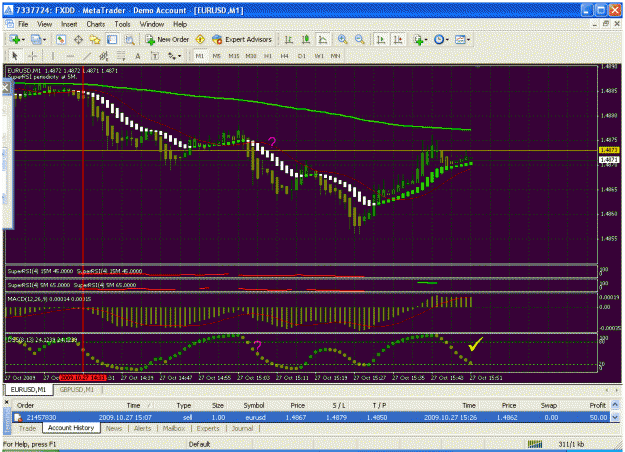Select Candlesticks chart icon
The height and width of the screenshot is (452, 625).
coord(306,39)
